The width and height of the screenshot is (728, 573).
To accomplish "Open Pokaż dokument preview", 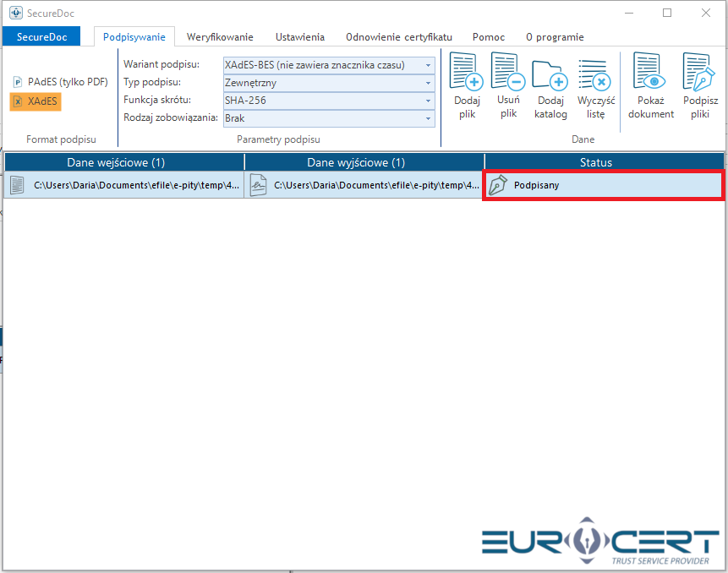I will (650, 73).
